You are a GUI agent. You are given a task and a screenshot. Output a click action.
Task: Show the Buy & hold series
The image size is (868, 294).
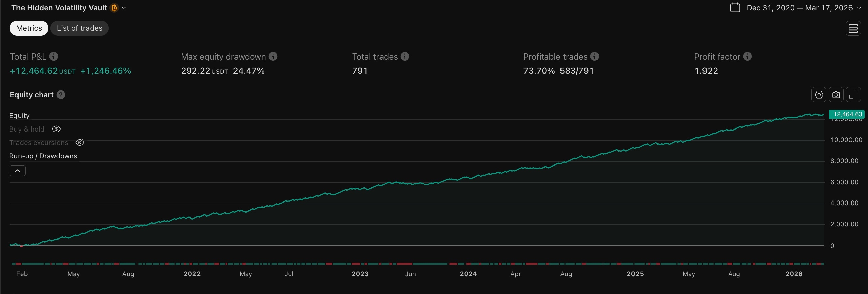coord(56,129)
